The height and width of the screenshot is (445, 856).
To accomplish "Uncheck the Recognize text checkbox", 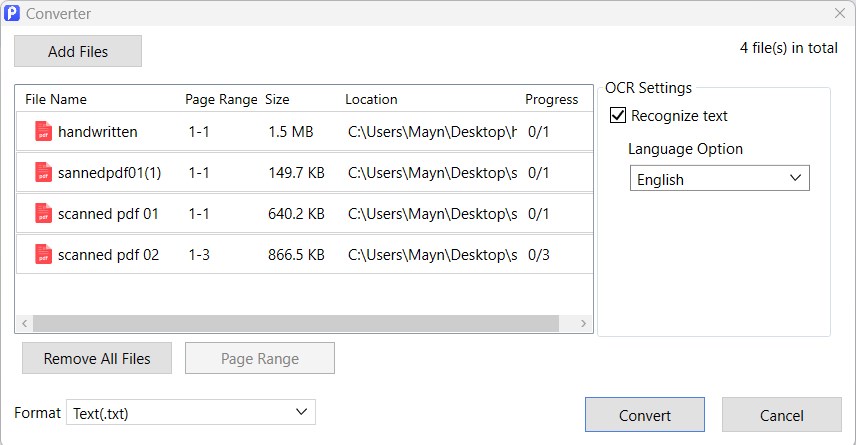I will click(617, 115).
